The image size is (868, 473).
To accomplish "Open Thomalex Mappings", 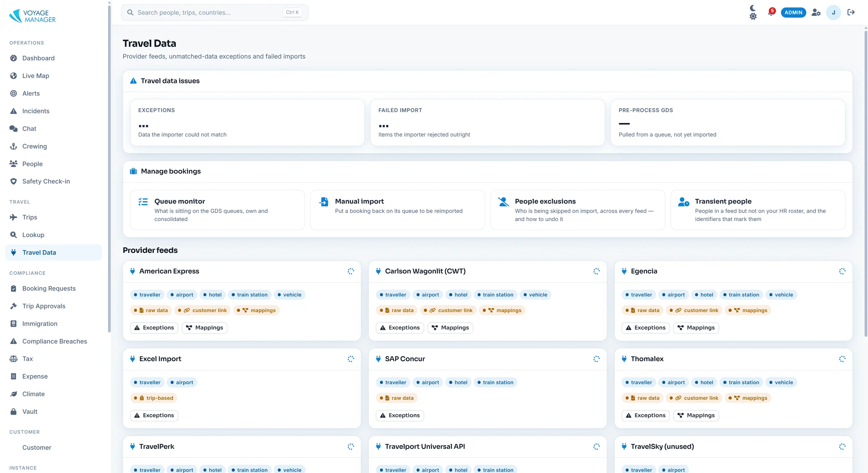I will coord(696,415).
